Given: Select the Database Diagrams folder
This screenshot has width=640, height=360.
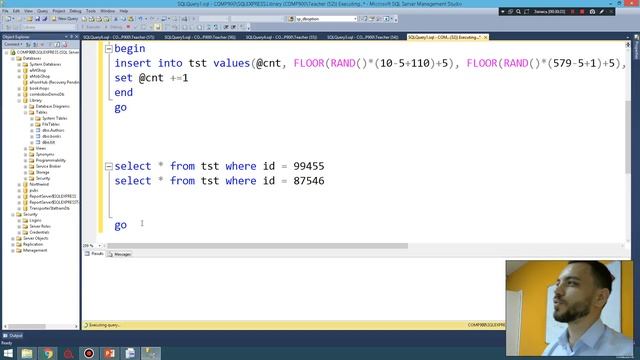Looking at the screenshot, I should [53, 106].
